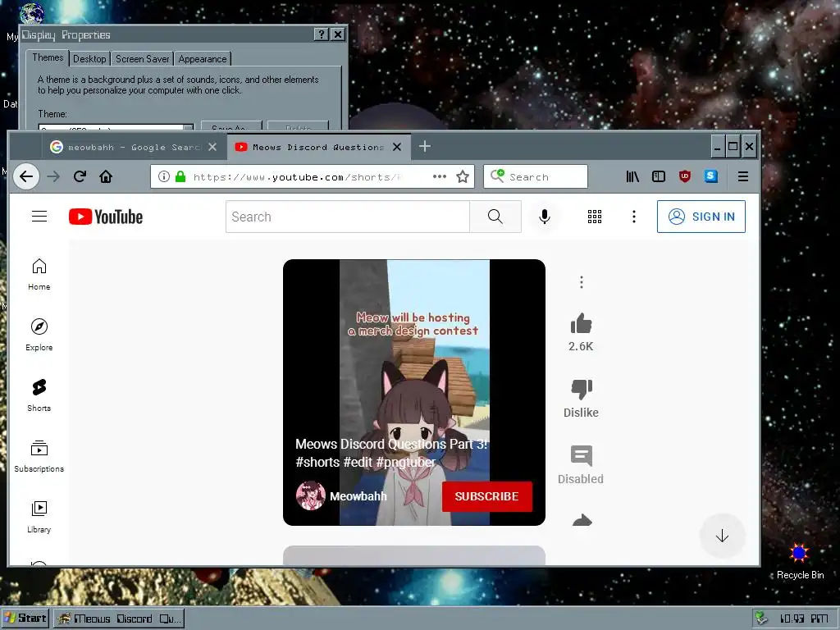Click the Display Properties help question button
The height and width of the screenshot is (630, 840).
click(x=321, y=34)
